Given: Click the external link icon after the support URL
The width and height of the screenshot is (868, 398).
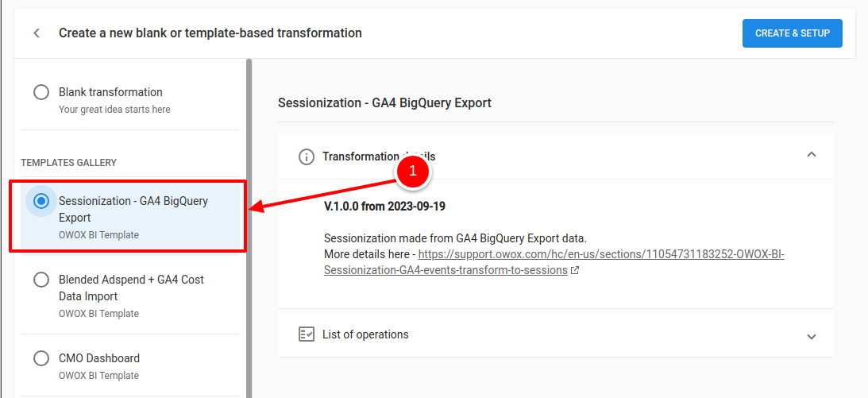Looking at the screenshot, I should click(x=575, y=271).
